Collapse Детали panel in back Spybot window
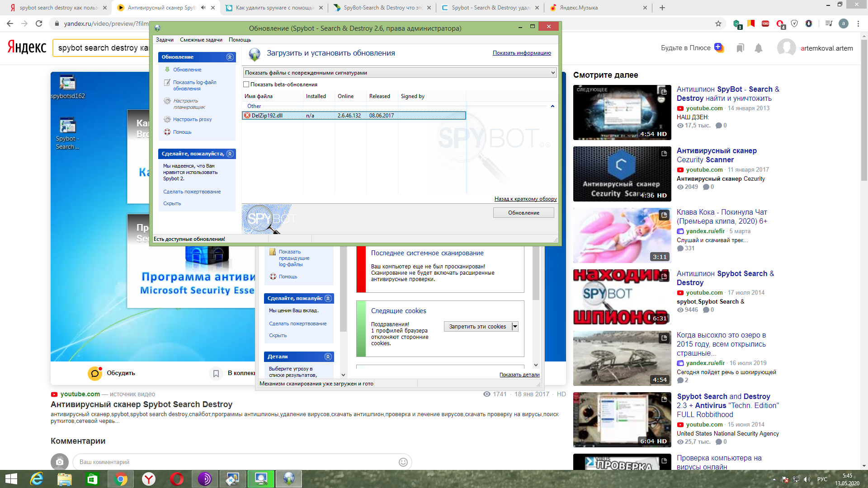 328,357
